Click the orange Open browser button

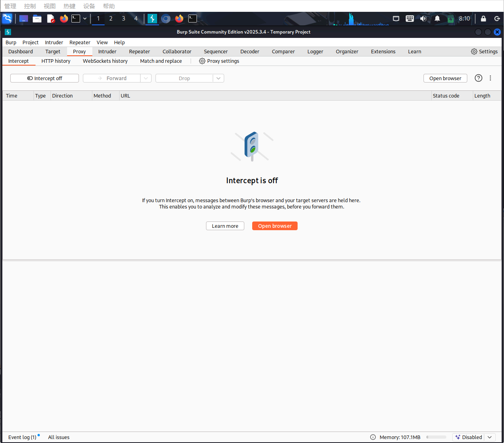coord(275,226)
